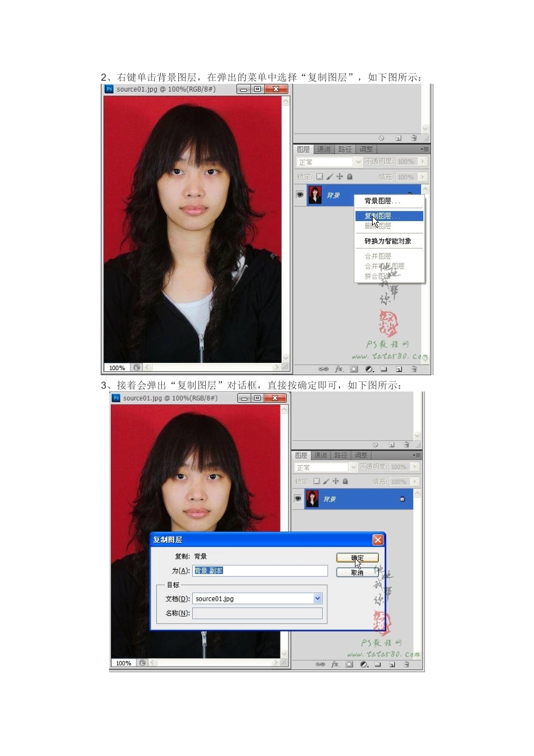Open 正常 blend mode dropdown, step 2 screenshot
Image resolution: width=534 pixels, height=756 pixels.
[359, 162]
